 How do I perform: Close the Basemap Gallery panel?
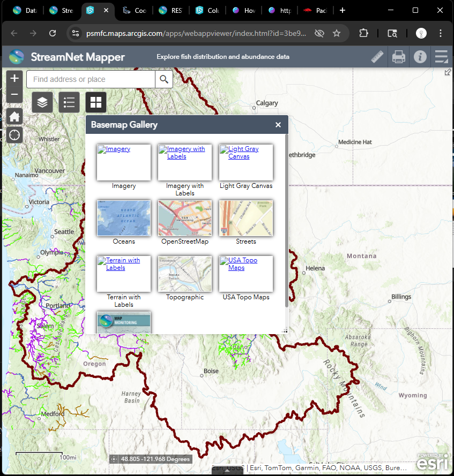pyautogui.click(x=278, y=125)
